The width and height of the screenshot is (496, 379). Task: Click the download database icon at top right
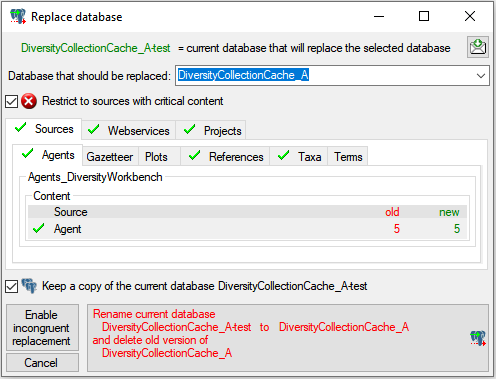(478, 47)
